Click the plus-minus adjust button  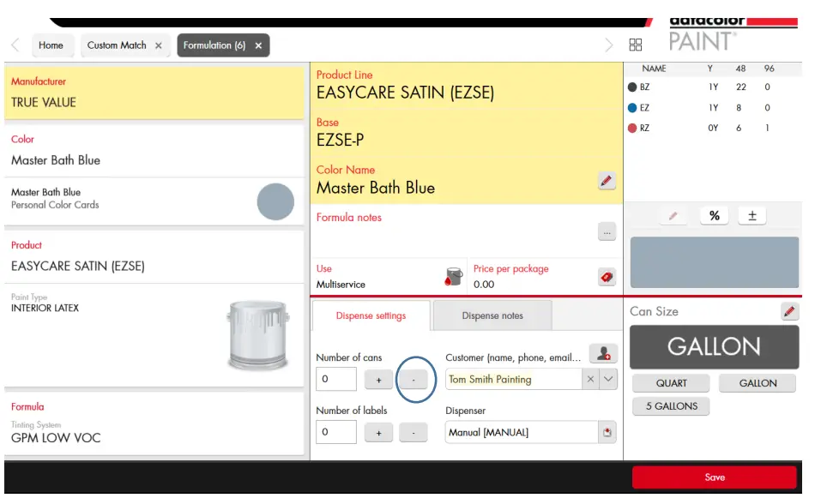[x=752, y=216]
